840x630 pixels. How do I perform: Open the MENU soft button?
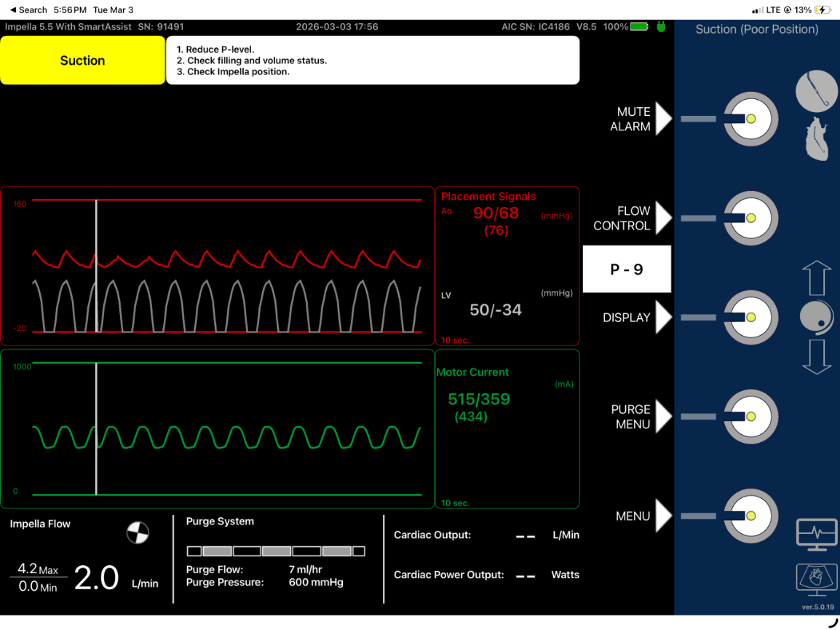pos(644,516)
